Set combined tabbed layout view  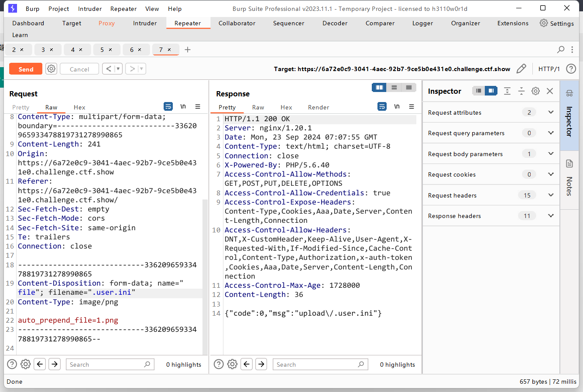(409, 88)
